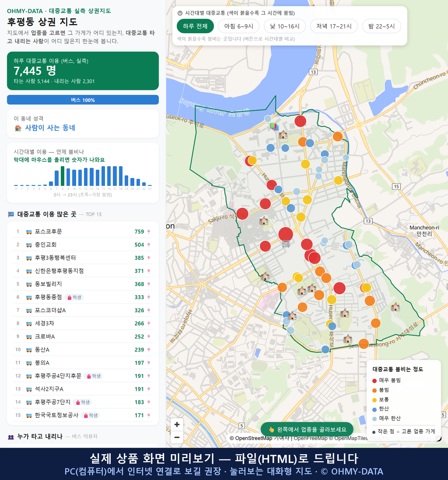Image resolution: width=448 pixels, height=480 pixels.
Task: Click the pin icon in the 충인교회 row
Action: pyautogui.click(x=149, y=245)
